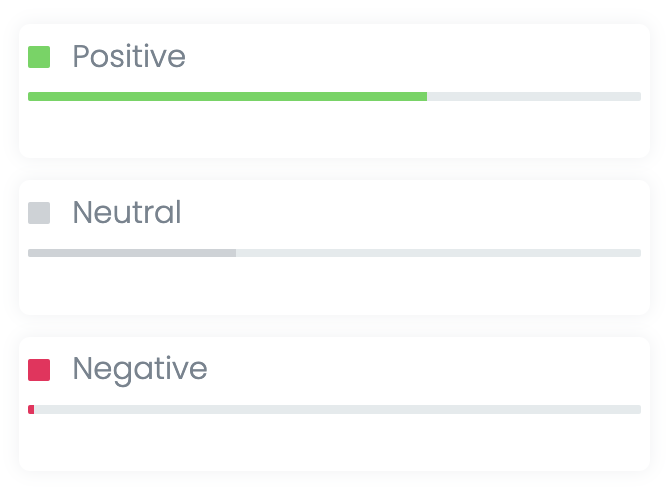
Task: Open the Positive sentiment card
Action: click(x=335, y=91)
